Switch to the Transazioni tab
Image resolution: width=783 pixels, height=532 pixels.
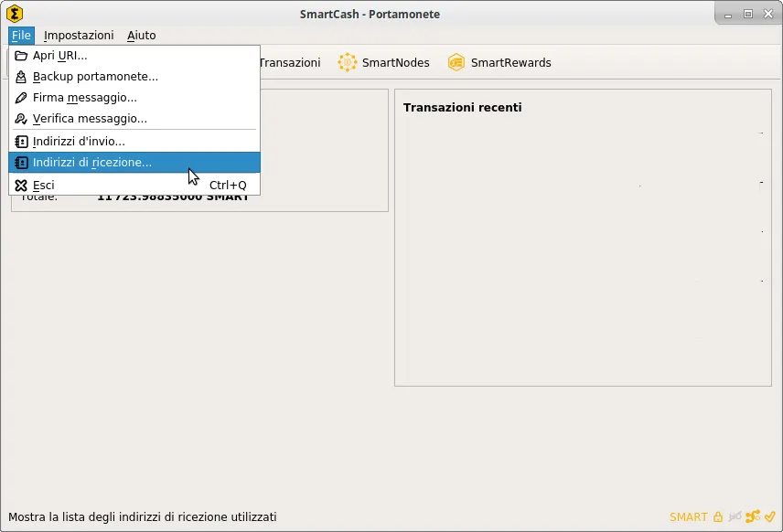click(x=290, y=62)
